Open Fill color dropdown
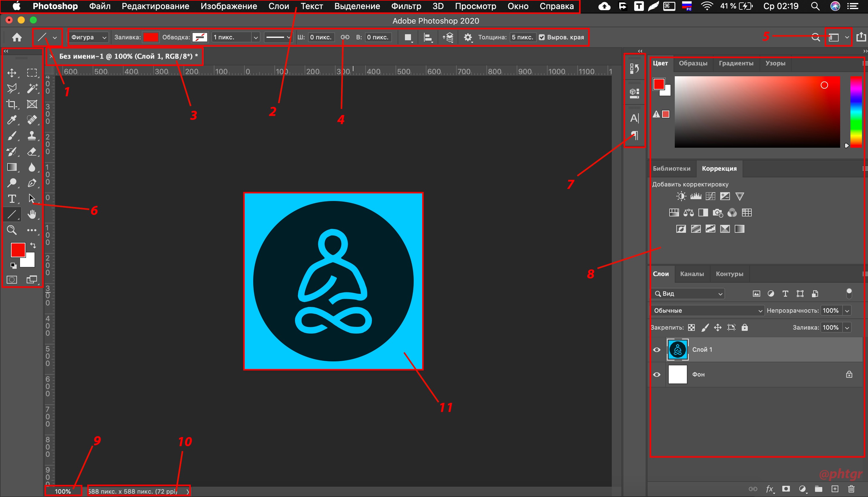Image resolution: width=868 pixels, height=497 pixels. coord(150,37)
